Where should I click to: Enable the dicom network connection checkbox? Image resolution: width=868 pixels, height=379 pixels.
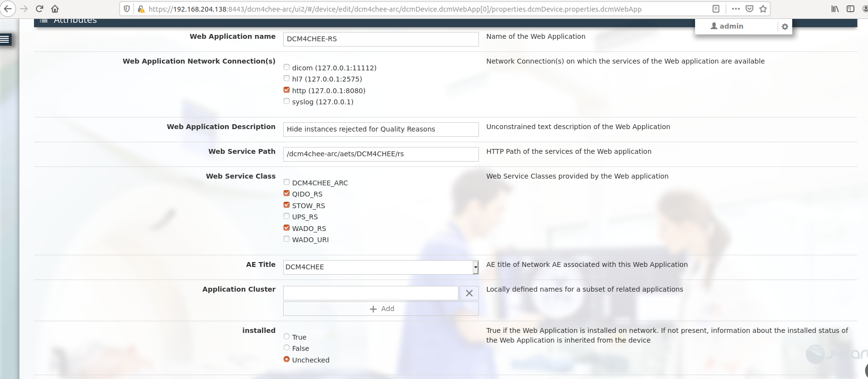pyautogui.click(x=287, y=67)
